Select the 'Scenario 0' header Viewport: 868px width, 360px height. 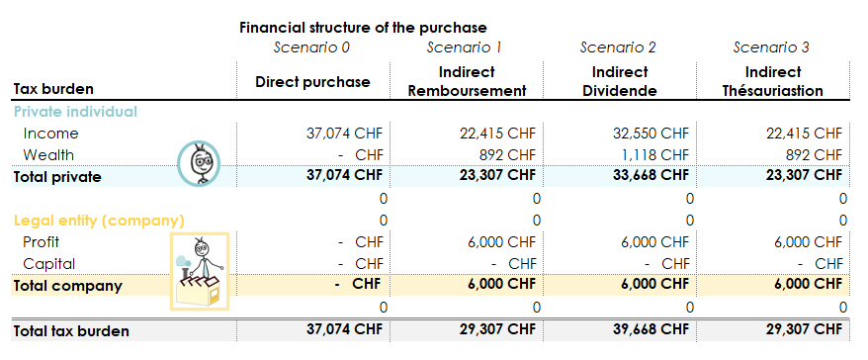click(x=312, y=47)
